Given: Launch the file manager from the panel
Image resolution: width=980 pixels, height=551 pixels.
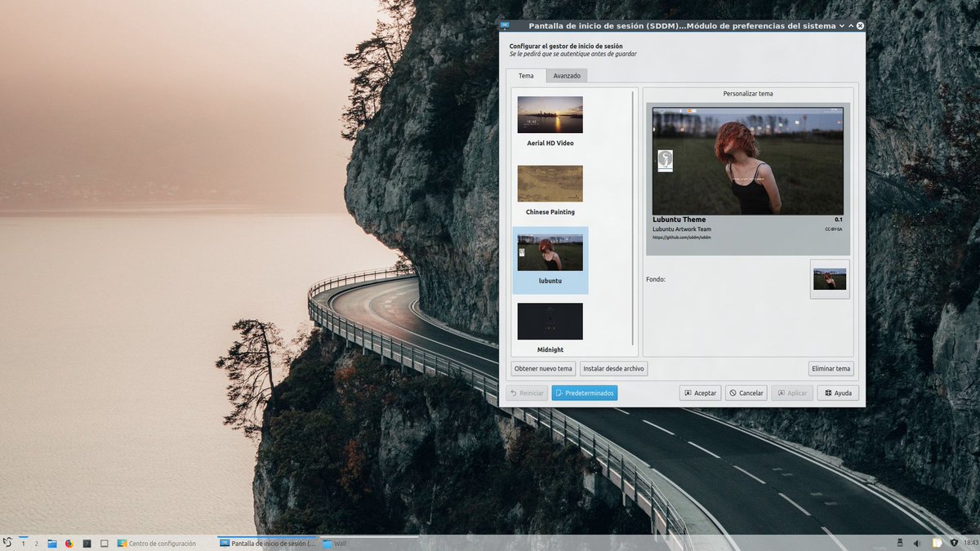Looking at the screenshot, I should click(52, 543).
